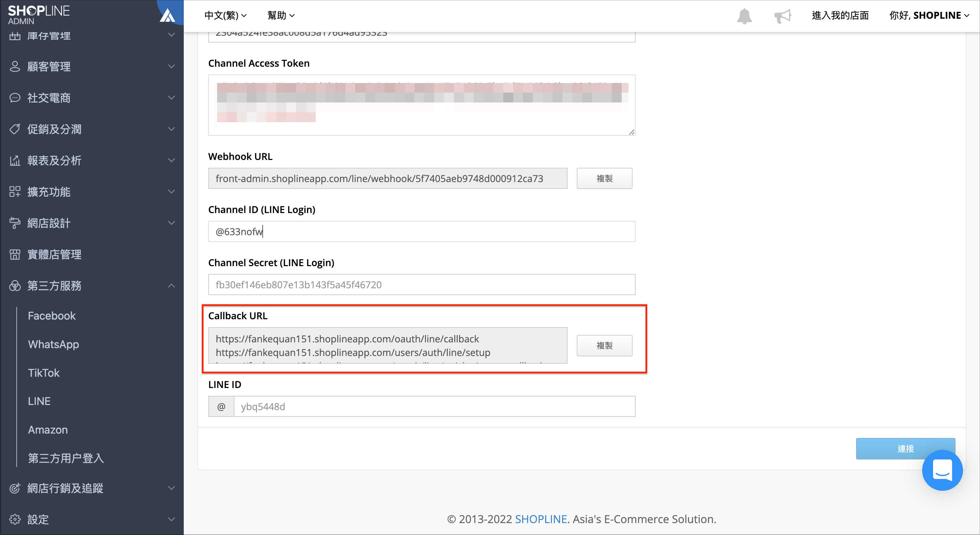Click the marketing and tracking target icon
980x535 pixels.
tap(15, 488)
